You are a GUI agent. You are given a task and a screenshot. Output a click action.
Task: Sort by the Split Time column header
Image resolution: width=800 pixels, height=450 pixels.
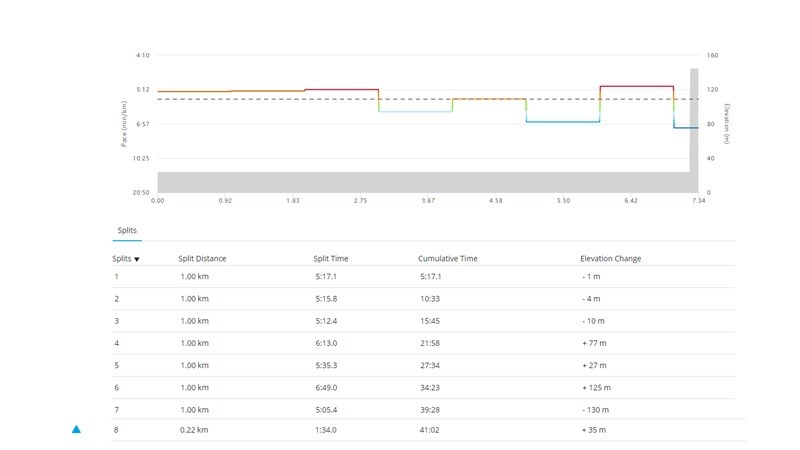330,258
